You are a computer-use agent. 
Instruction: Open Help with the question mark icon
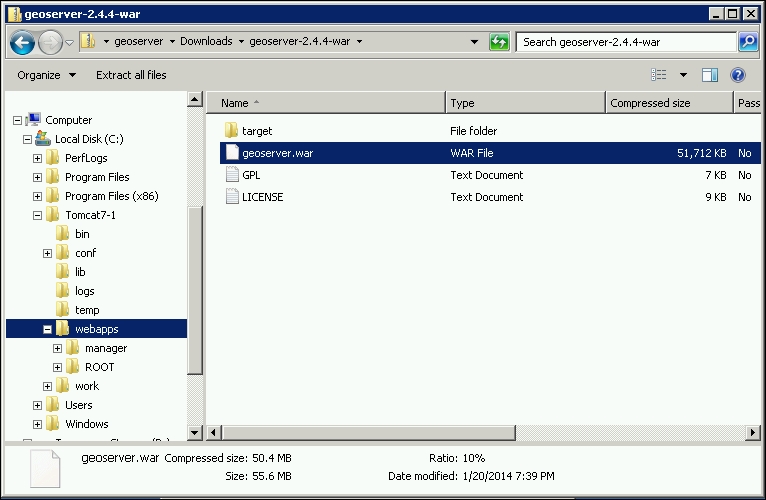coord(738,75)
